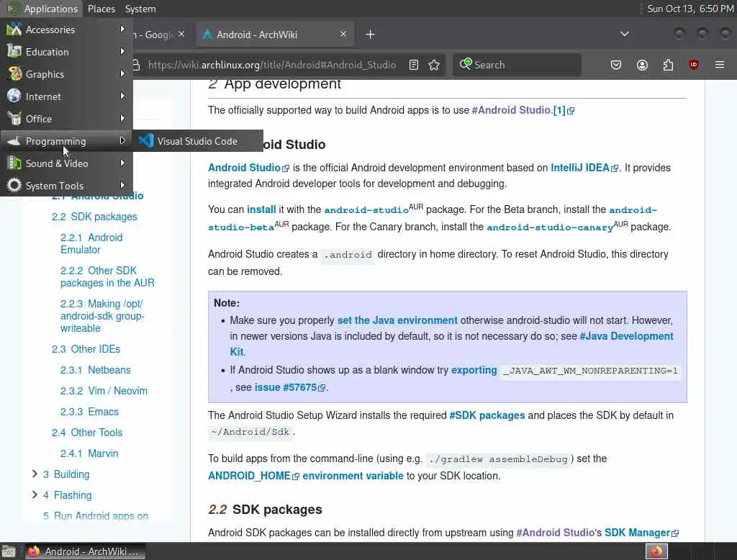This screenshot has width=737, height=560.
Task: Open the ANDROID_HOME link
Action: (253, 476)
